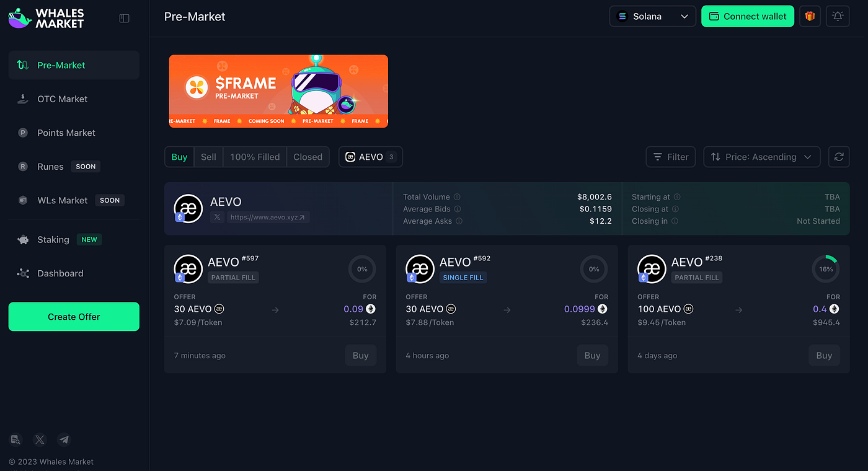
Task: Open the Filter options
Action: [x=671, y=157]
